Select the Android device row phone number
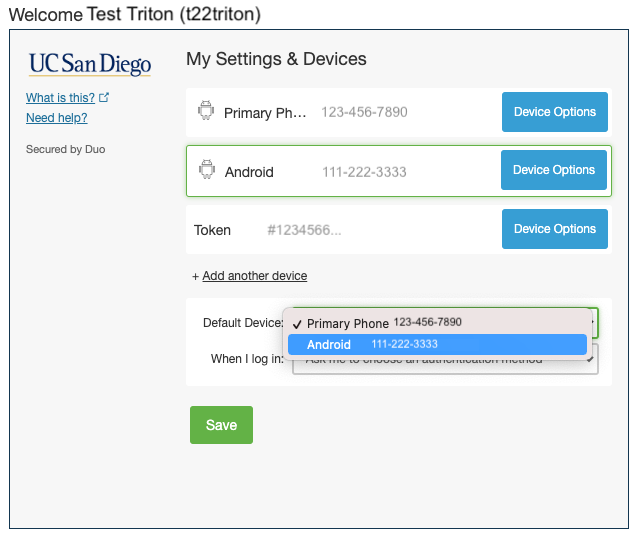 [364, 172]
